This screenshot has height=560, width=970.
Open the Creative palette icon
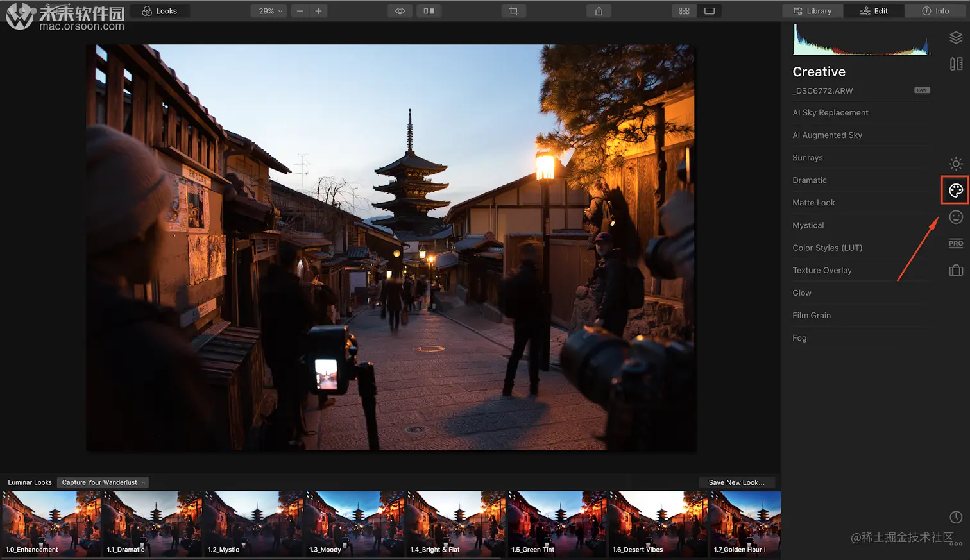[x=955, y=191]
